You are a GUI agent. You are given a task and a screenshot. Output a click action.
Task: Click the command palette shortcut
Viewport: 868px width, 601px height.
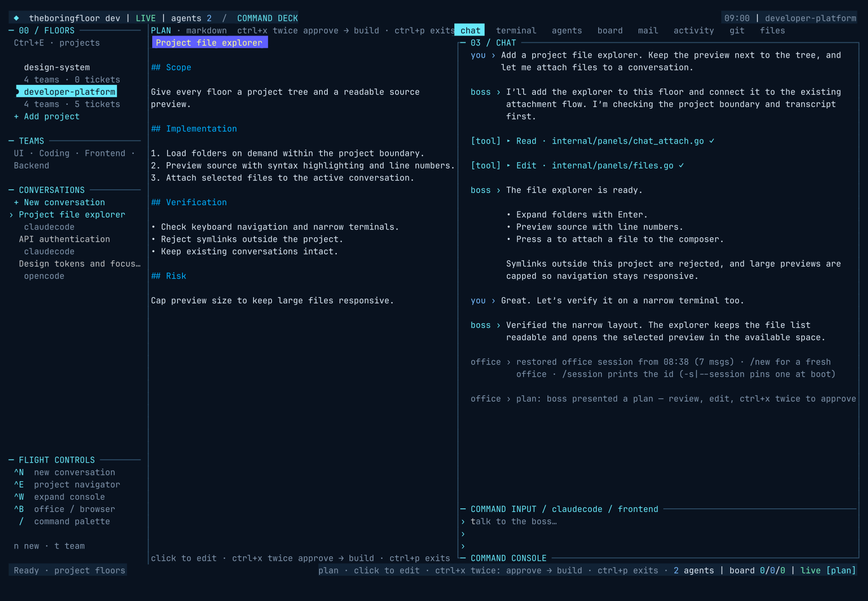[x=64, y=521]
